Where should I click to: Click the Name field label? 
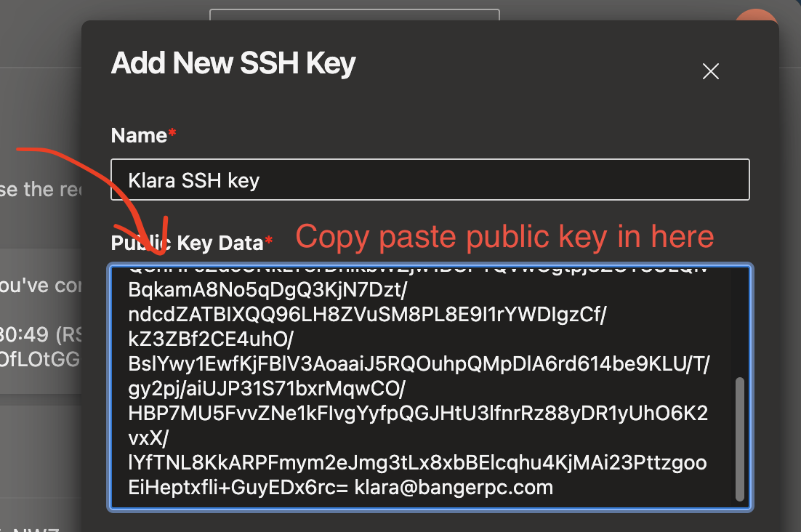138,135
